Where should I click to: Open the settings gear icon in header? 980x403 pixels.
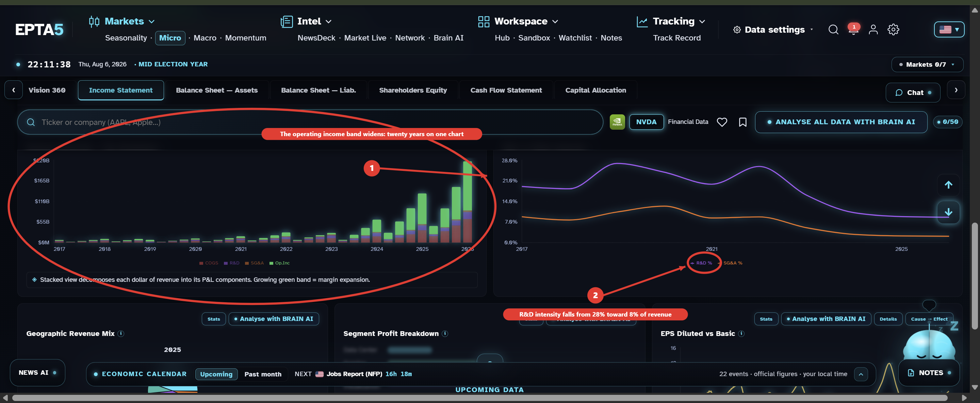tap(893, 30)
